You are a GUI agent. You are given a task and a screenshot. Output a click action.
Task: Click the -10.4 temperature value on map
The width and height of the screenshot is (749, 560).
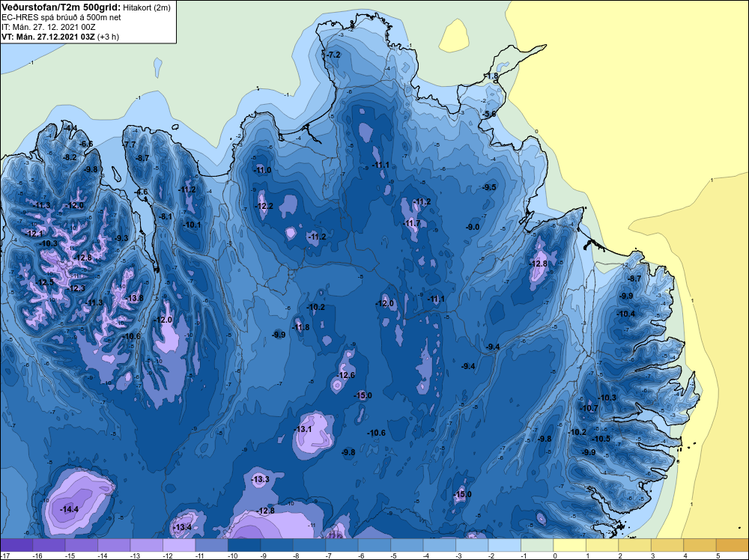coord(625,314)
